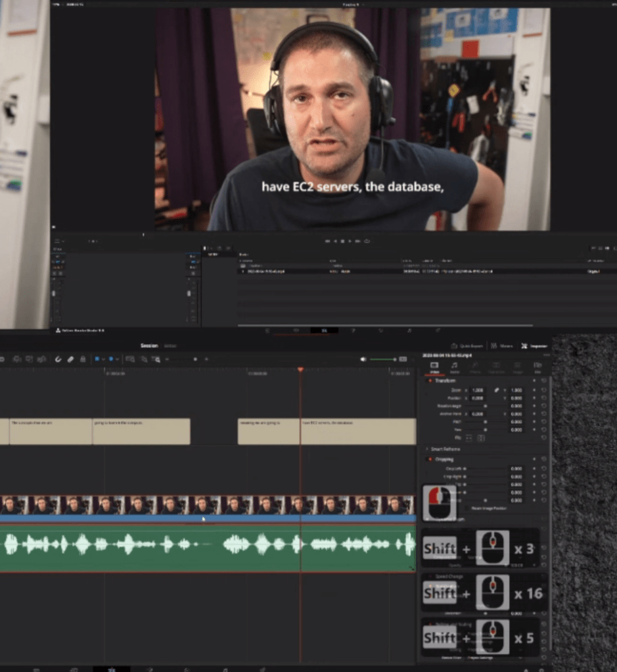The height and width of the screenshot is (672, 617).
Task: Click the Rotation Angle slider
Action: tap(486, 406)
